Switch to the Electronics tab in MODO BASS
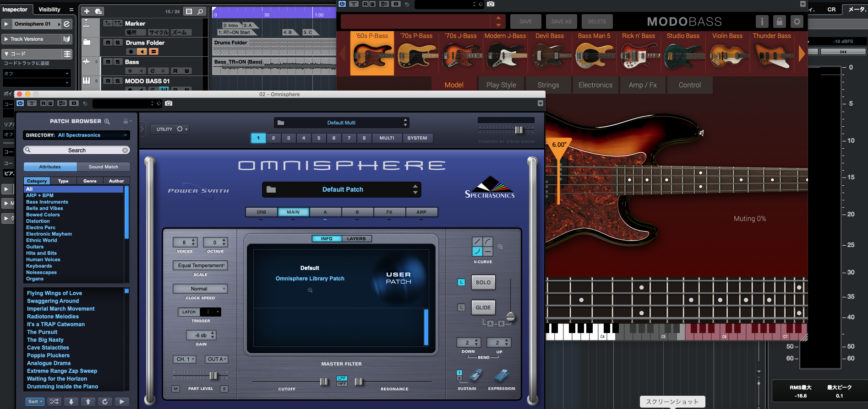This screenshot has height=409, width=868. point(595,85)
